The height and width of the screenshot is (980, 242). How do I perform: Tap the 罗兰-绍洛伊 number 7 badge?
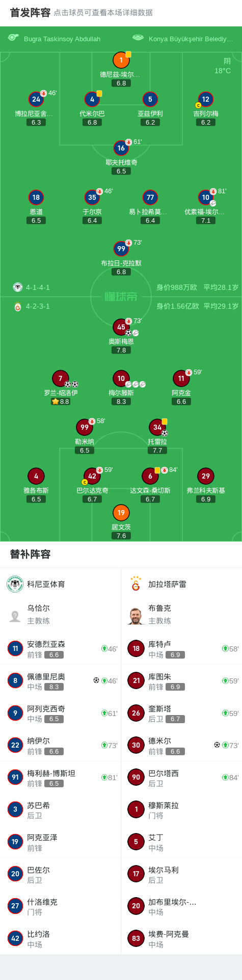(x=60, y=378)
